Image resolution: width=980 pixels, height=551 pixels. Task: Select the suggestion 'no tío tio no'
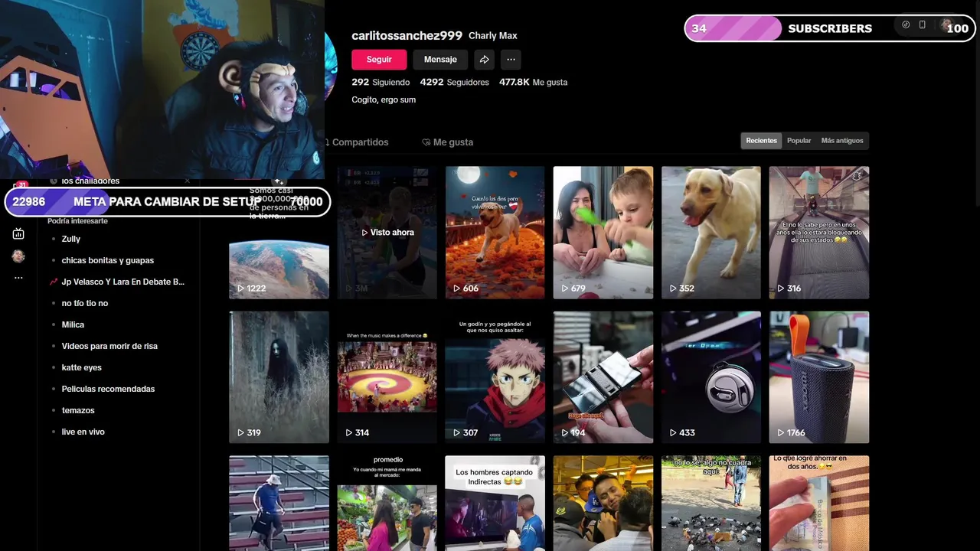84,303
